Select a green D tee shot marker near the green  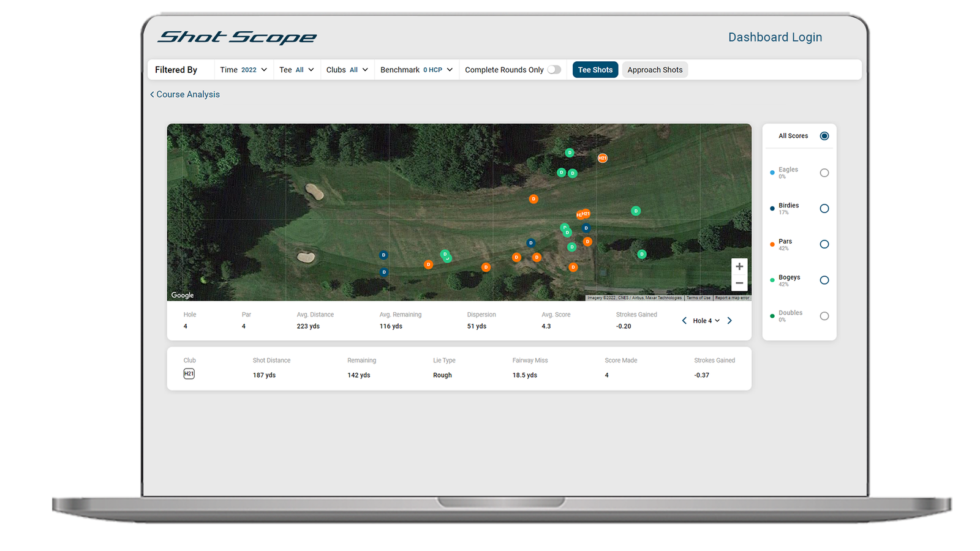[635, 211]
